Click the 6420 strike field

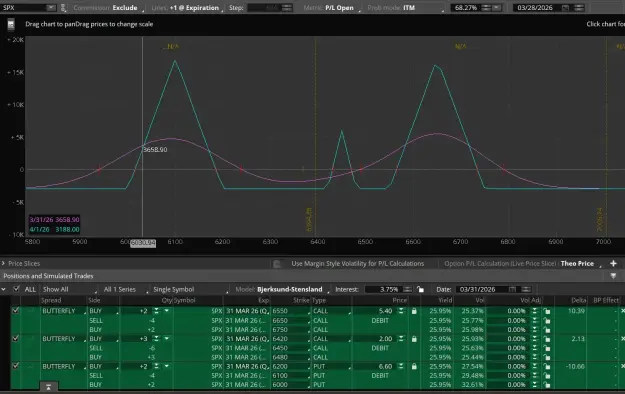(291, 339)
